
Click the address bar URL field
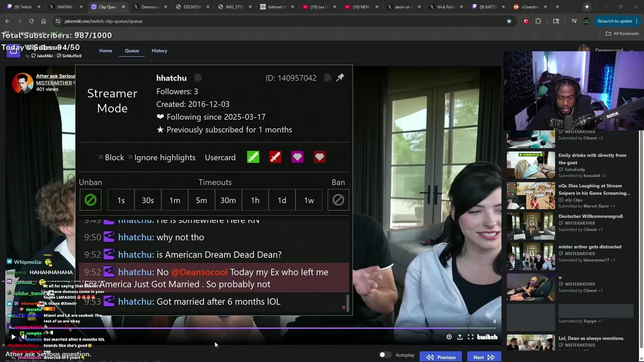(x=282, y=21)
